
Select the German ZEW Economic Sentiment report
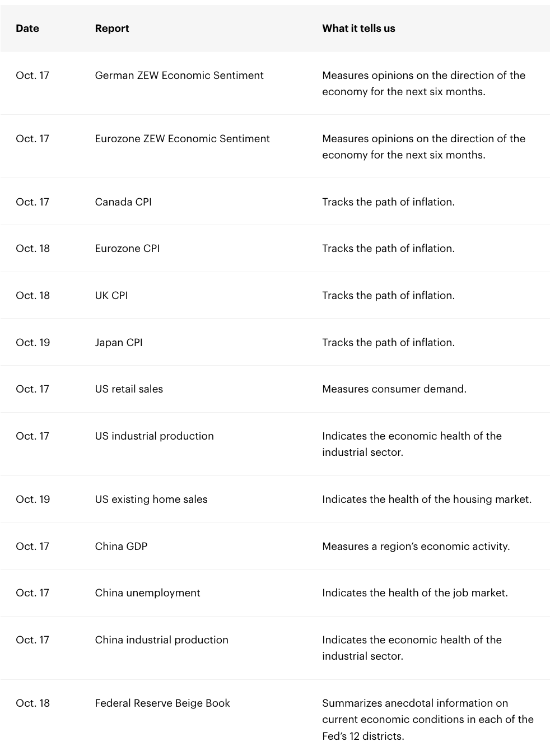coord(179,76)
